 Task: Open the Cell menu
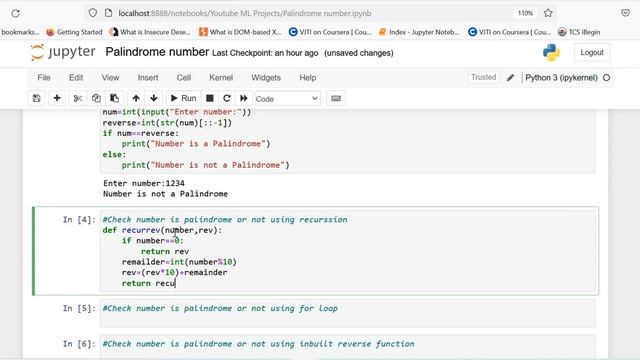click(x=184, y=78)
